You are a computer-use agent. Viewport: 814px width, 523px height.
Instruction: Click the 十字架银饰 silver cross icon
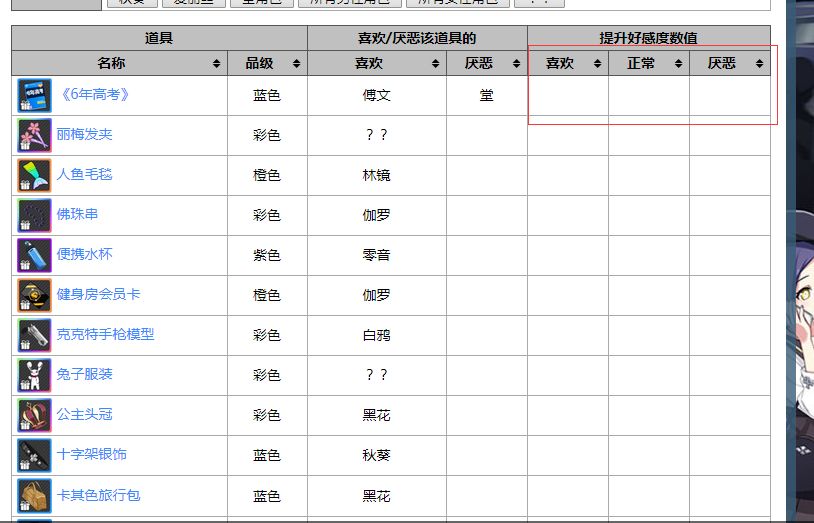click(x=34, y=455)
